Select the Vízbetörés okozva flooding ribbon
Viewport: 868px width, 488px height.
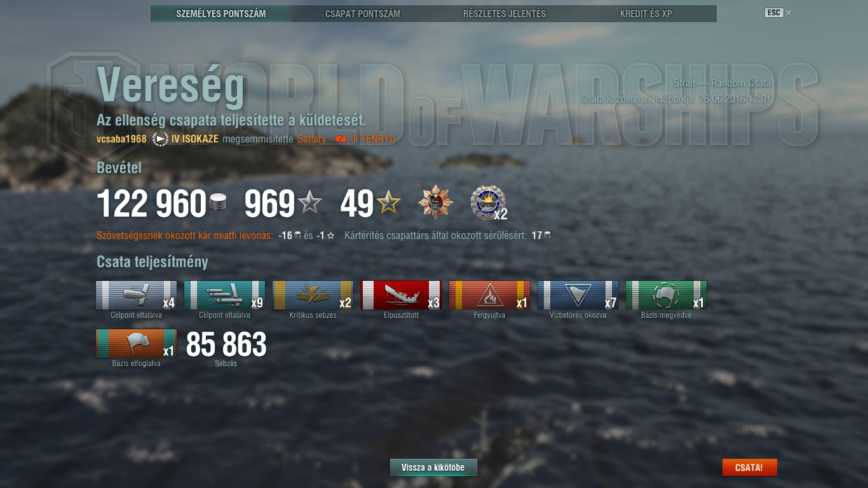pyautogui.click(x=578, y=295)
